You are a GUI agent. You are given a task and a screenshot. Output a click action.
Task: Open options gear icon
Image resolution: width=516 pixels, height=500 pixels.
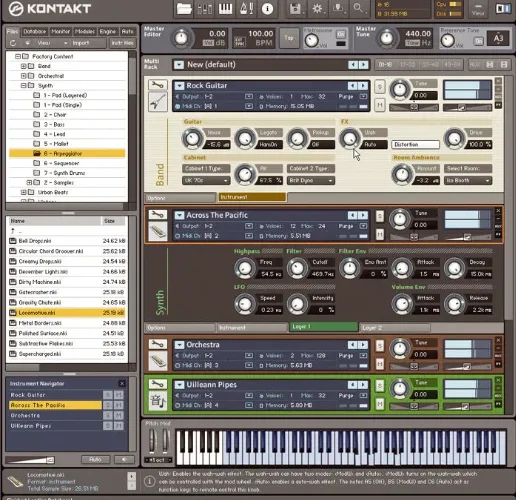click(x=317, y=9)
